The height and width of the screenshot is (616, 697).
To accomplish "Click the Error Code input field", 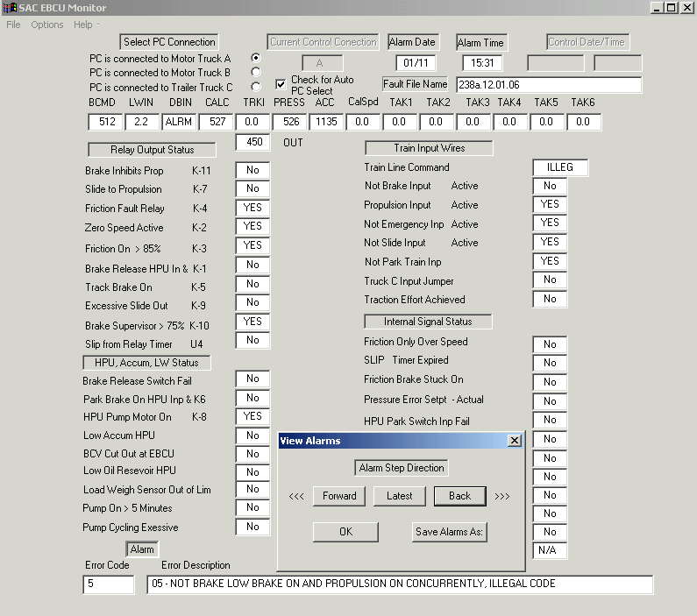I will 108,584.
